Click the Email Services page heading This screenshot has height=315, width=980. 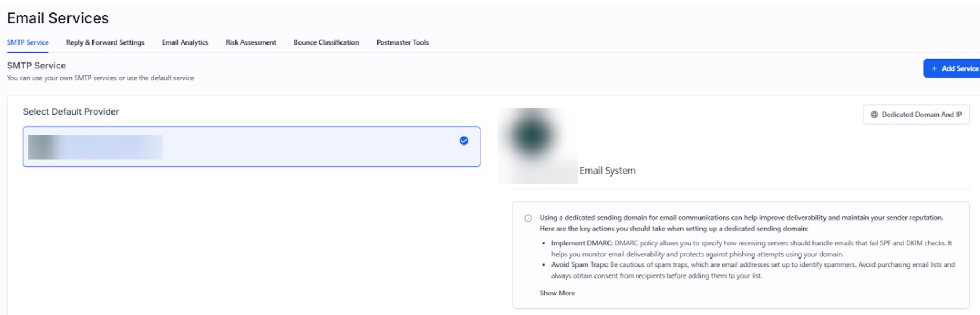[x=58, y=18]
